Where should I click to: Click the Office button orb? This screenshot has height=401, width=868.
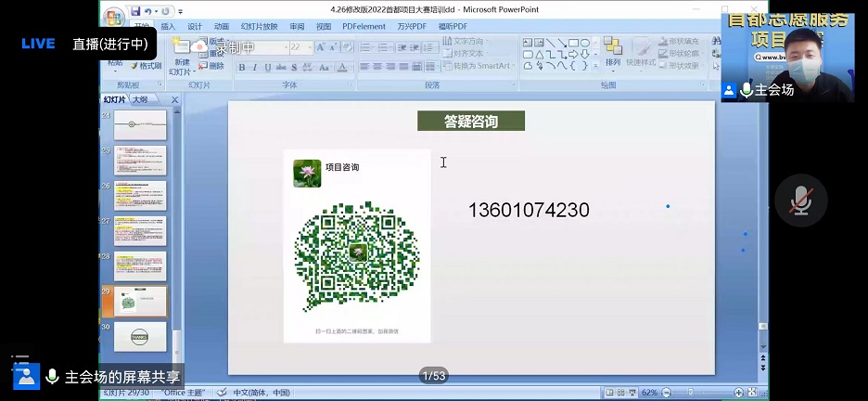(113, 16)
